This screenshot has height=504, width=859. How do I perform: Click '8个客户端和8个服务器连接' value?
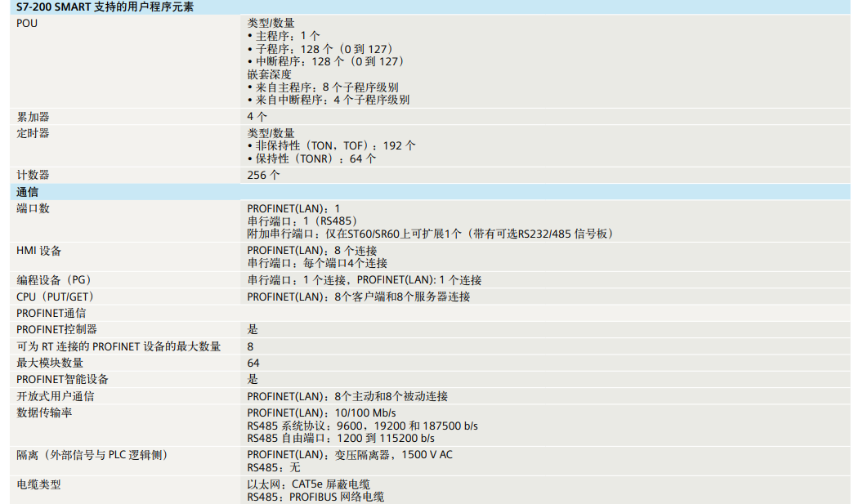click(403, 297)
